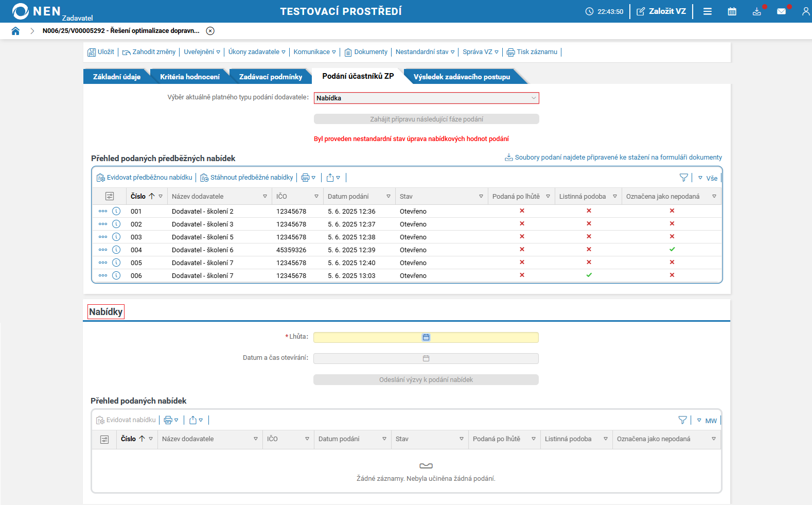Viewport: 812px width, 505px height.
Task: Select Podání účastníků ZP tab
Action: (358, 76)
